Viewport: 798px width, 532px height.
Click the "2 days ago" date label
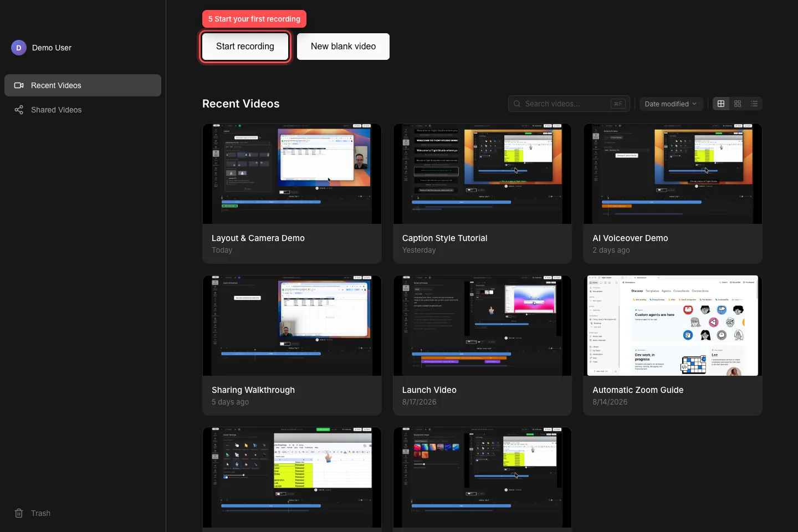611,250
